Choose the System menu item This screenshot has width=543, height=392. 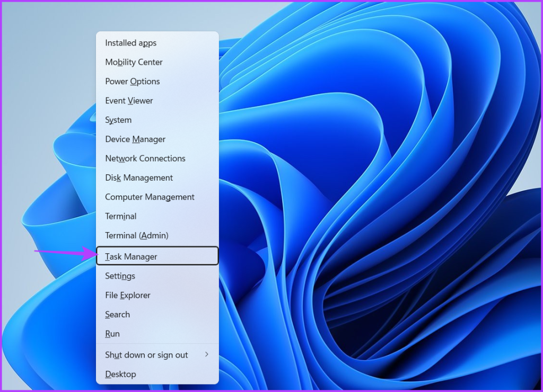click(157, 120)
